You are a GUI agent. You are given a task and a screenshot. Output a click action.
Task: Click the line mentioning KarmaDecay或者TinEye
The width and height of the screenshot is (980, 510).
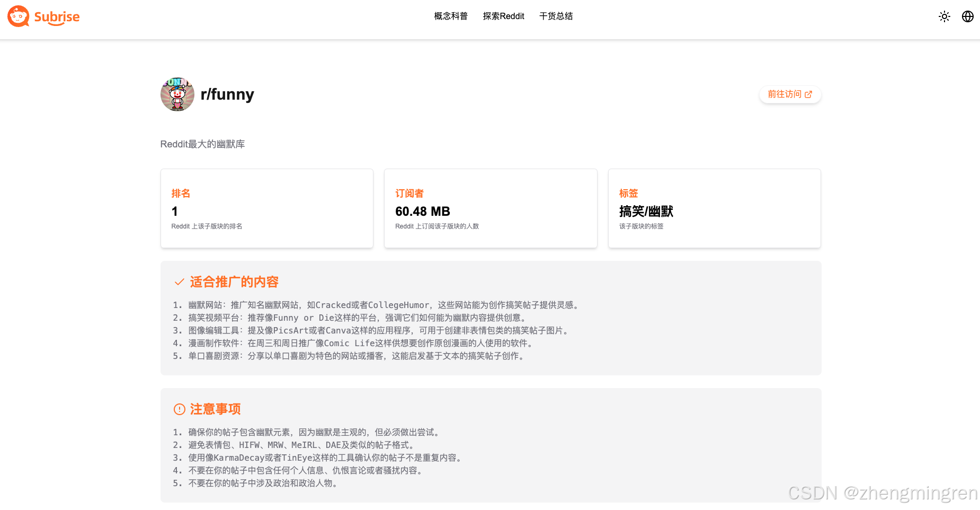tap(319, 458)
